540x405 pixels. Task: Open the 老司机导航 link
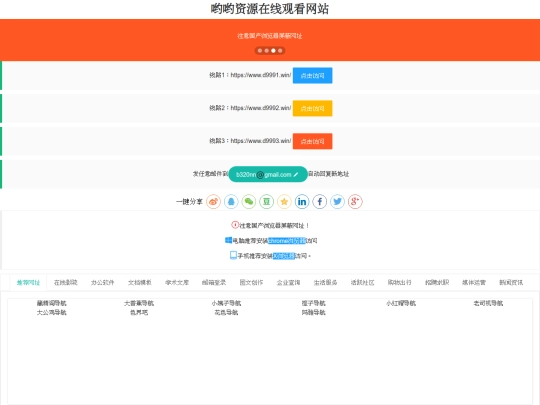pos(488,303)
